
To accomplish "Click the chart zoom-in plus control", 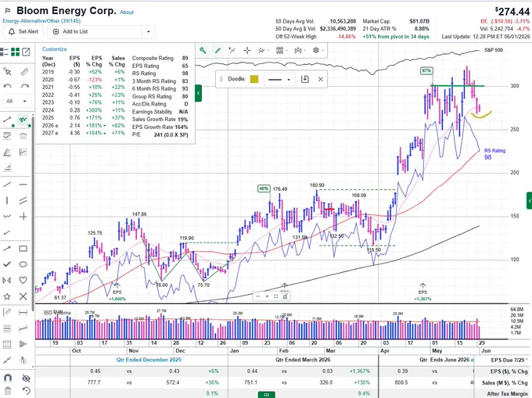I will point(267,296).
